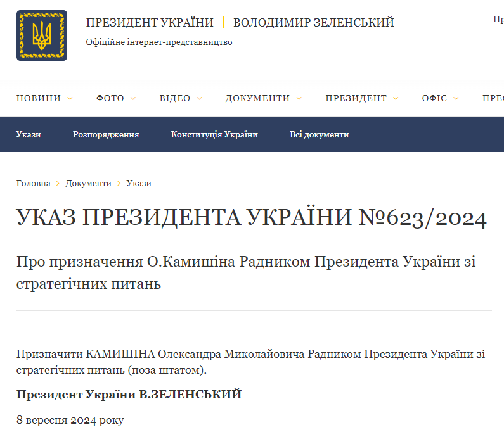The width and height of the screenshot is (504, 437).
Task: Click the date 8 вересня 2024 року
Action: click(70, 420)
